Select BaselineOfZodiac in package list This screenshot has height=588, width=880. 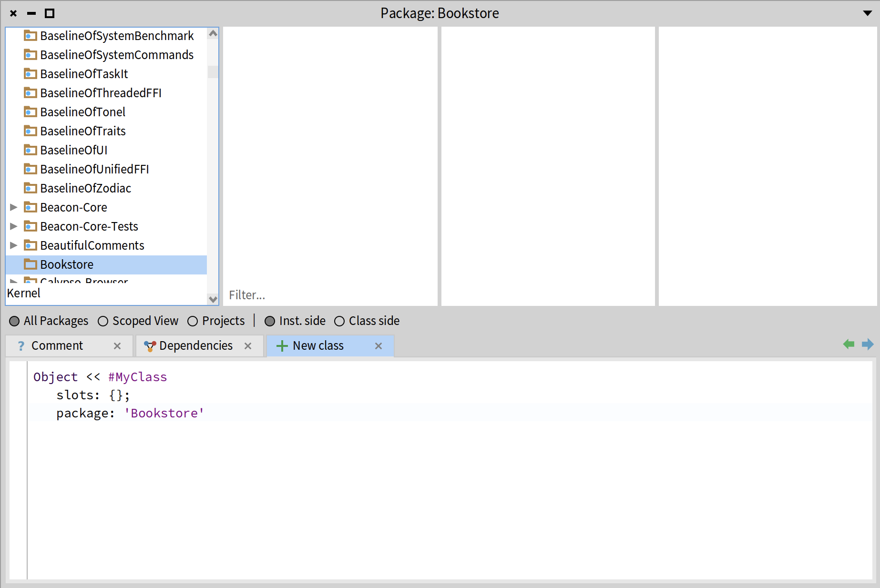86,188
